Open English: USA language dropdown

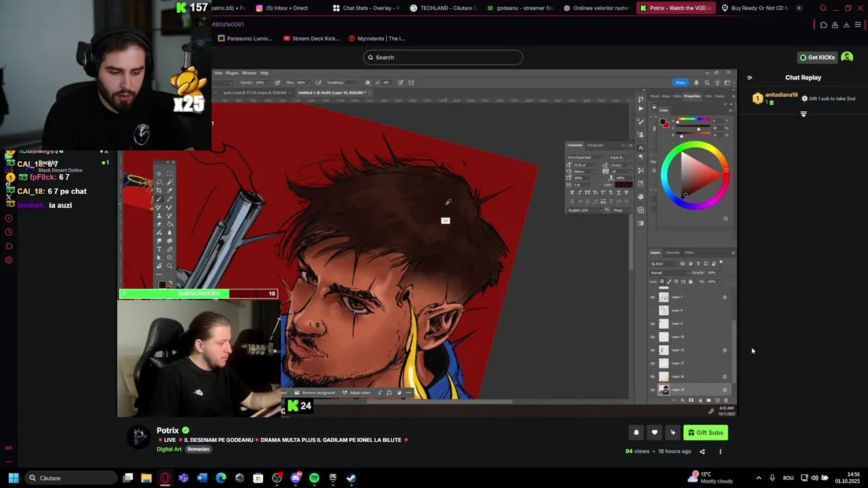point(585,210)
